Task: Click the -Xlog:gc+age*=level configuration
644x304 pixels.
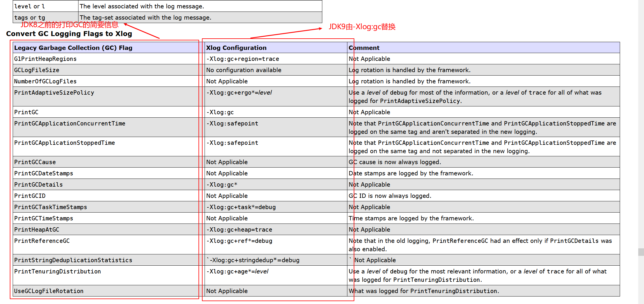Action: (x=237, y=271)
